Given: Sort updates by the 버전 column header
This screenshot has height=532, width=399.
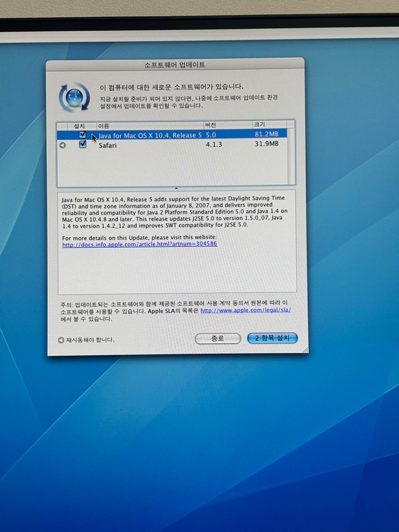Looking at the screenshot, I should (227, 125).
